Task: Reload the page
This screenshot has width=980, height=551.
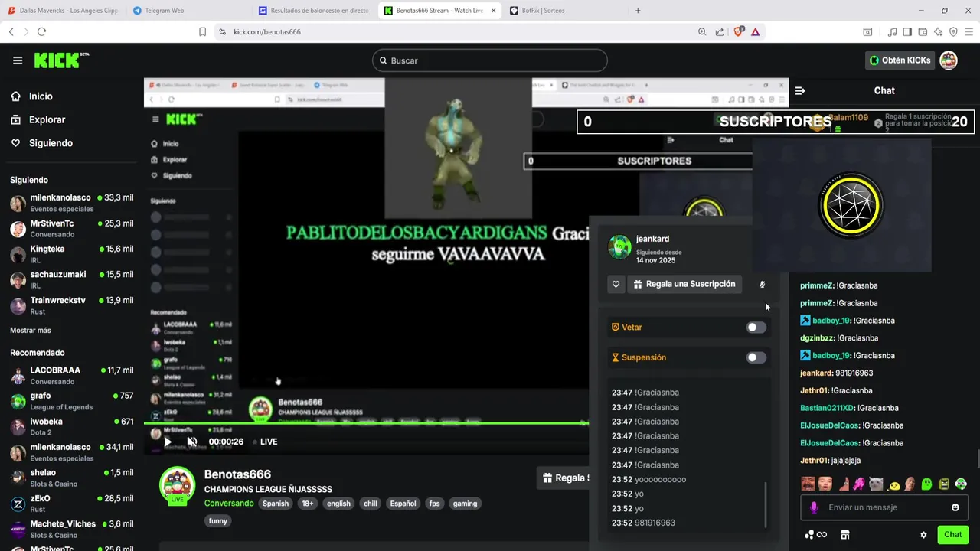Action: (x=41, y=31)
